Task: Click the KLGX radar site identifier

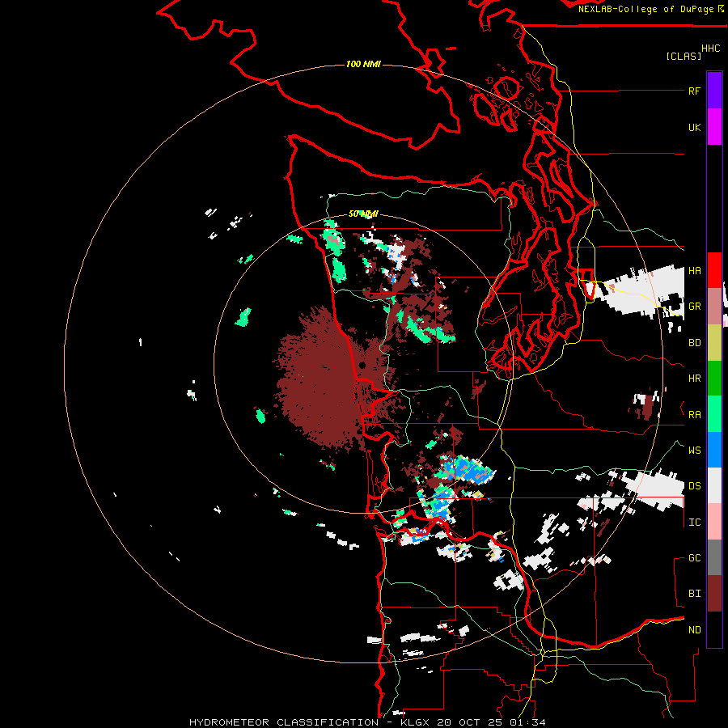Action: point(416,722)
